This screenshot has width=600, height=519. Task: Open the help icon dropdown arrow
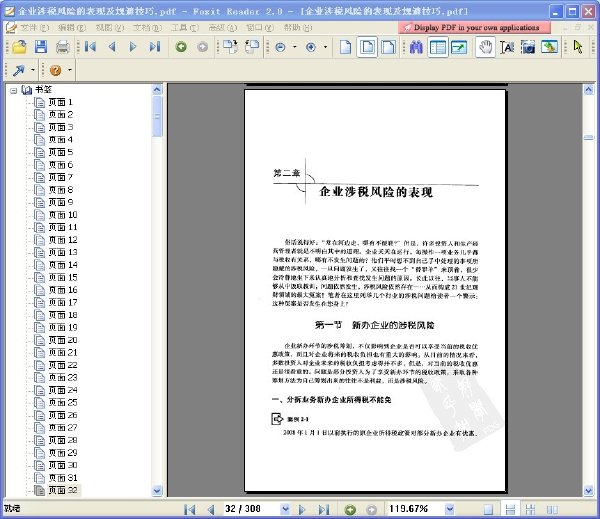(70, 70)
